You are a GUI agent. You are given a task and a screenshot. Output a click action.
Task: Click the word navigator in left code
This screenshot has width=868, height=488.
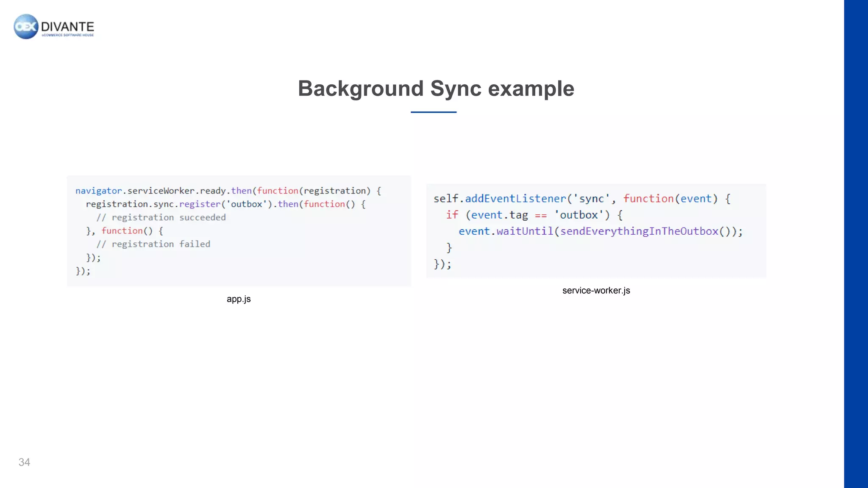[x=98, y=191]
